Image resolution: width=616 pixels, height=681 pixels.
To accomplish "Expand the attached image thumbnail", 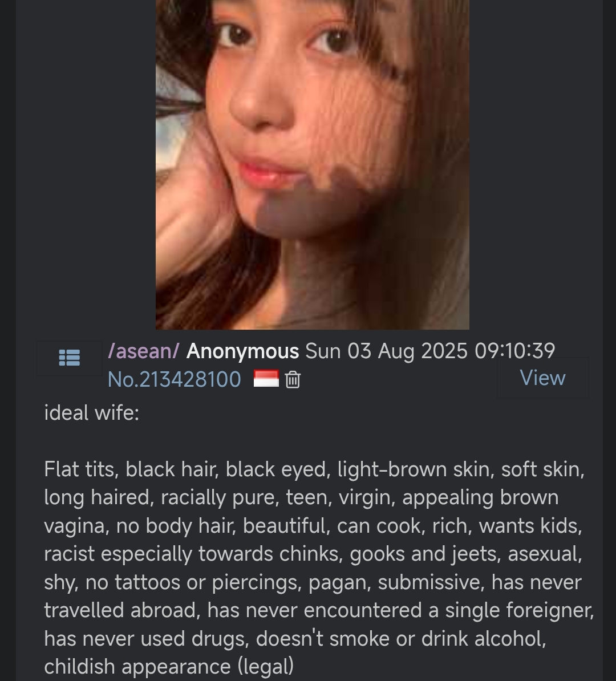I will pos(313,165).
